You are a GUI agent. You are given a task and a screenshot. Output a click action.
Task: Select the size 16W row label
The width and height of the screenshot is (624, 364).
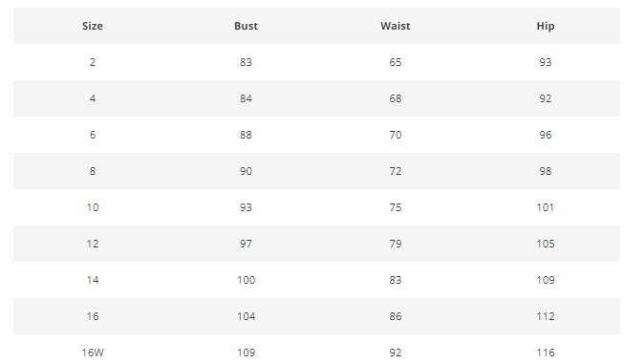[x=93, y=353]
